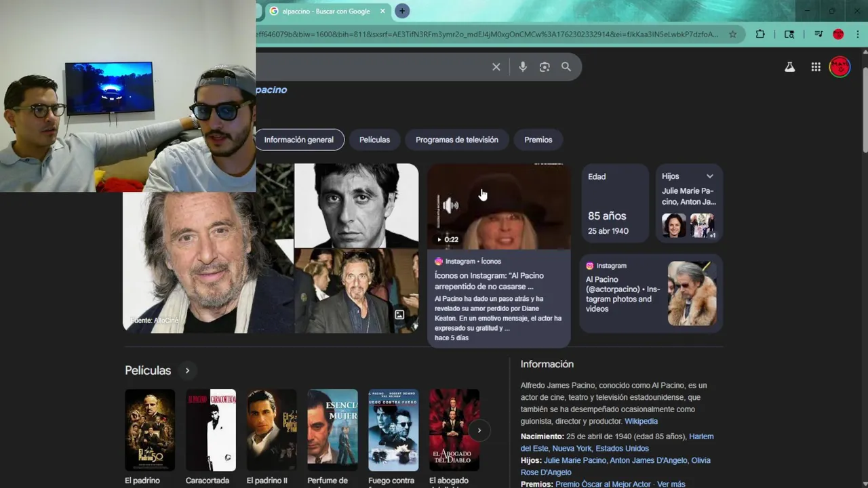The height and width of the screenshot is (488, 868).
Task: Open the Google account avatar on page
Action: pyautogui.click(x=840, y=66)
